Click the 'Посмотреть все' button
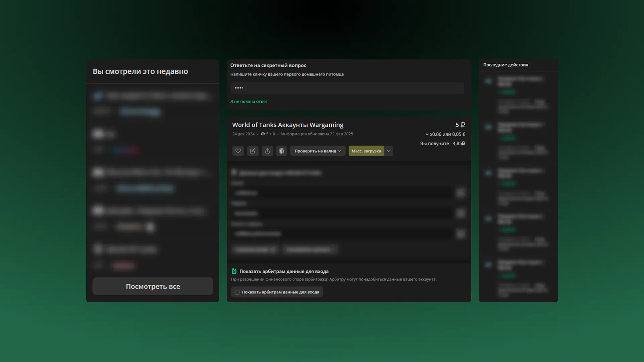Screen dimensions: 644x362 pyautogui.click(x=153, y=286)
